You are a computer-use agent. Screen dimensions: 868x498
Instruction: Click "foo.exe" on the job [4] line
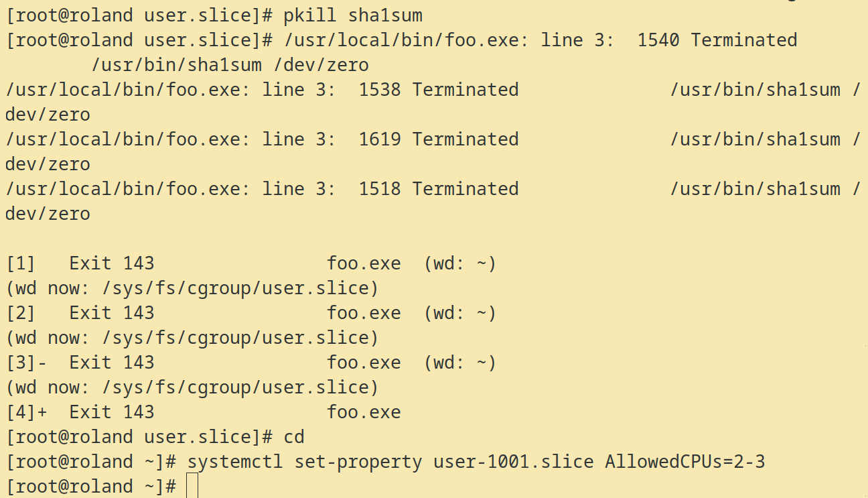coord(364,412)
